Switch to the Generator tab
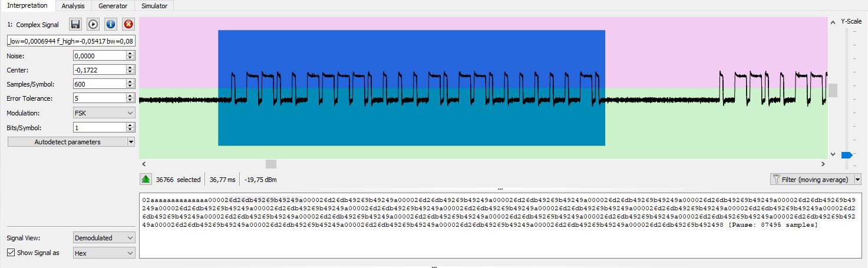The height and width of the screenshot is (268, 868). 113,6
